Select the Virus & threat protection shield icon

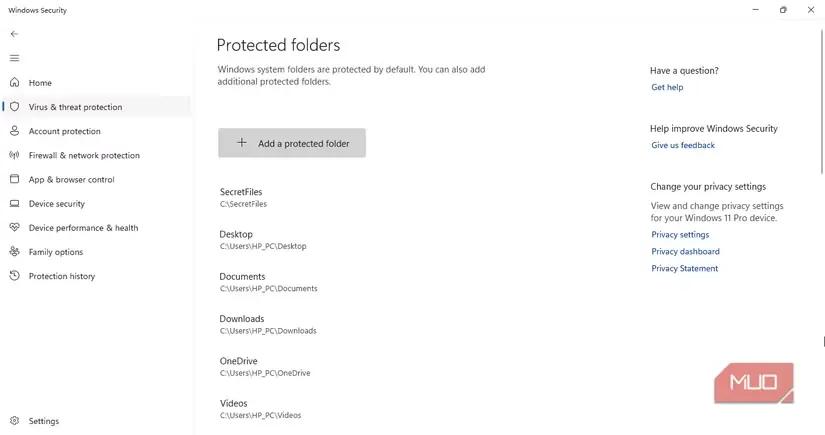click(x=14, y=106)
